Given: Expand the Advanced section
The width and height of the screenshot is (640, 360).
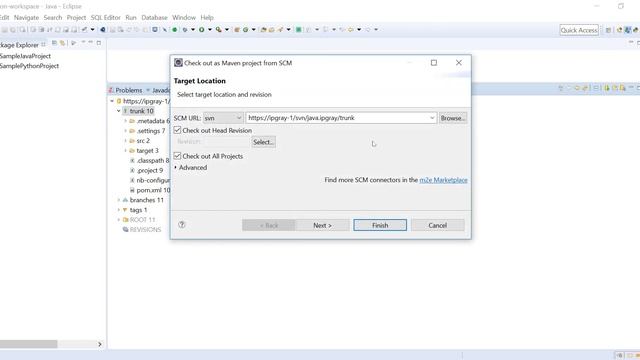Looking at the screenshot, I should (x=191, y=167).
